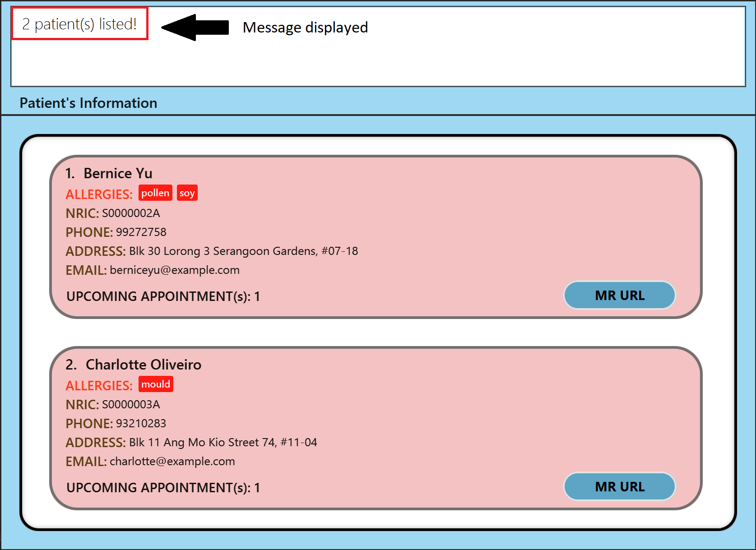
Task: Click the pollen allergy tag
Action: [x=155, y=193]
